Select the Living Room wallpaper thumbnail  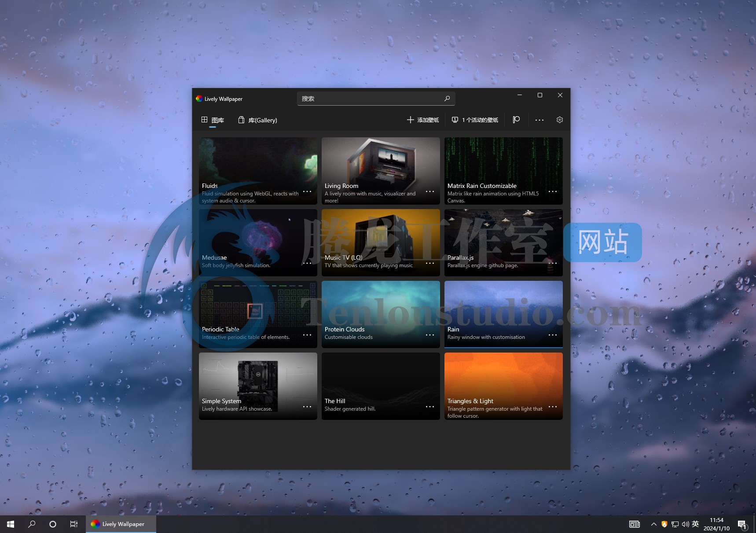381,171
